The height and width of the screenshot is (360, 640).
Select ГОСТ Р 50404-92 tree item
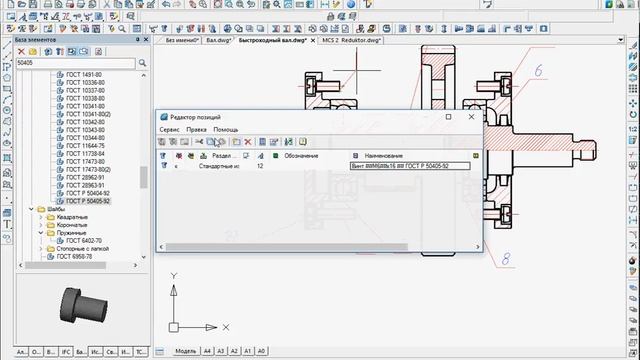[87, 193]
